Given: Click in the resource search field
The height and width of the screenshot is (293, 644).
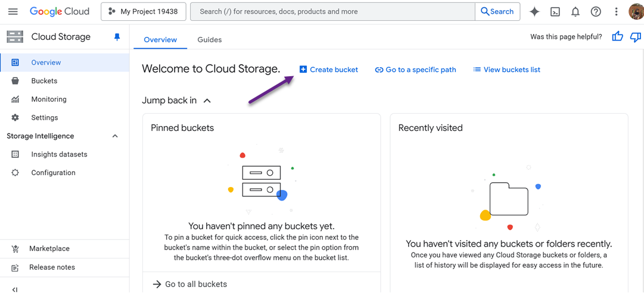Looking at the screenshot, I should 332,11.
